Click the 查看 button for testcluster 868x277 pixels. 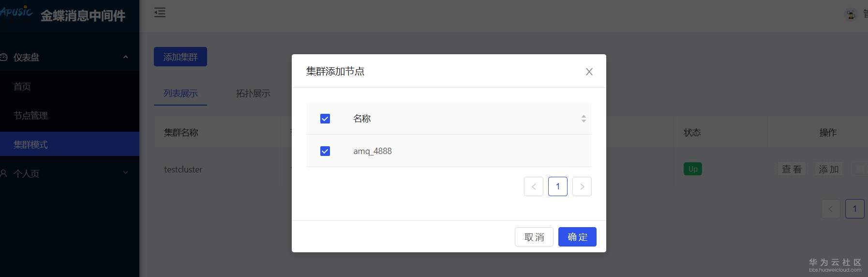[x=792, y=169]
